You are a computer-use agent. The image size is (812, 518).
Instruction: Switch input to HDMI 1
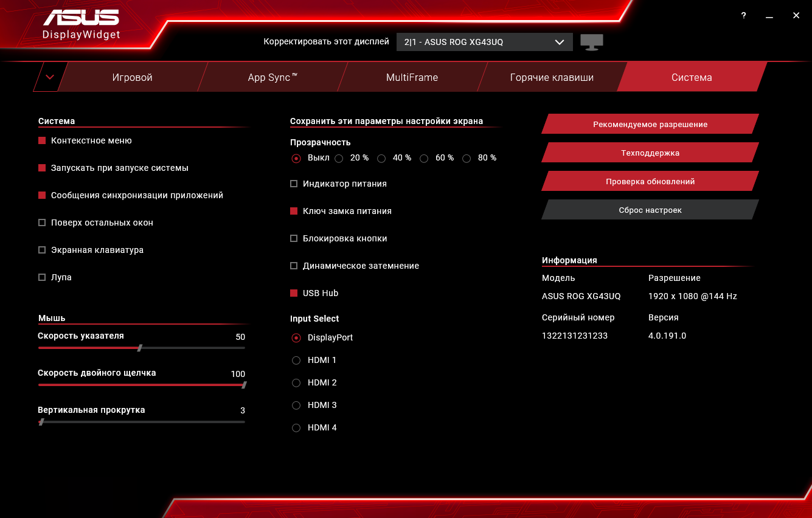pos(296,361)
